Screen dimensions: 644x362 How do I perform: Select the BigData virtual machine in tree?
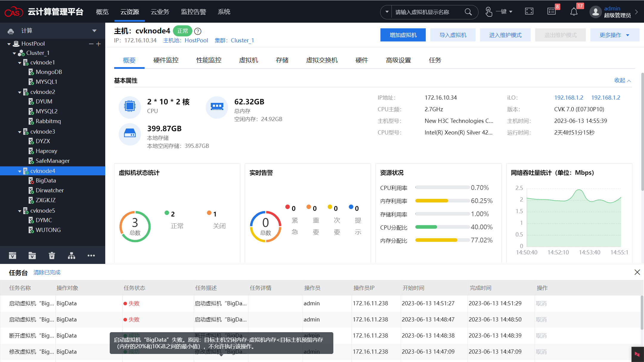(x=46, y=181)
